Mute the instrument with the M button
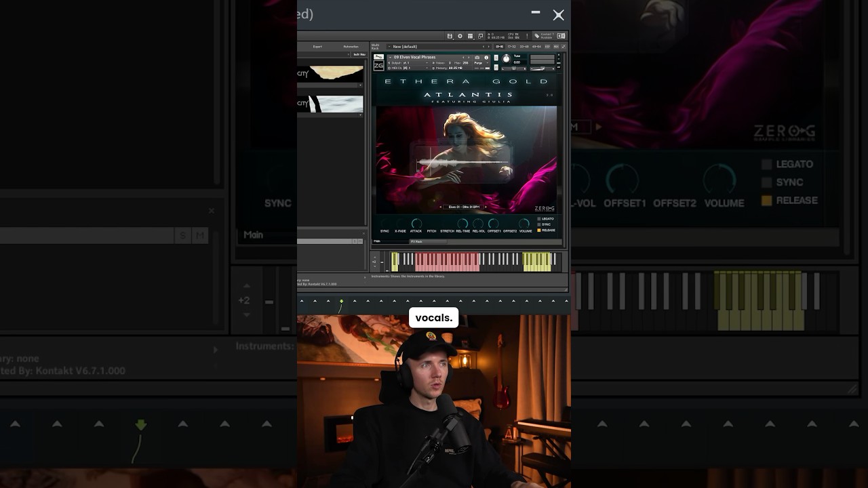Image resolution: width=868 pixels, height=488 pixels. (496, 67)
